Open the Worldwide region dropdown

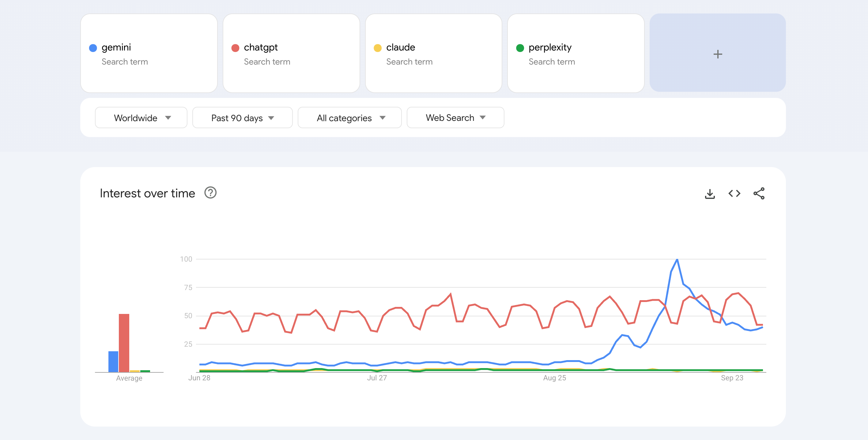pos(141,118)
